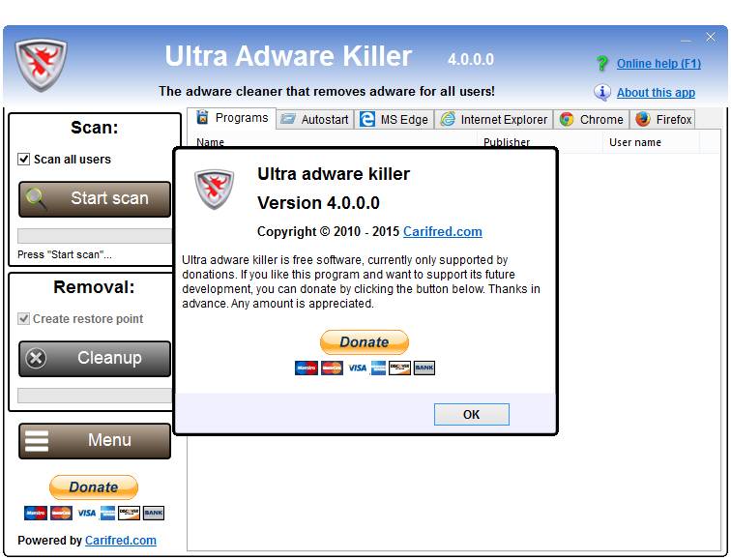The height and width of the screenshot is (560, 731).
Task: Click the blue info icon beside About this app
Action: point(601,92)
